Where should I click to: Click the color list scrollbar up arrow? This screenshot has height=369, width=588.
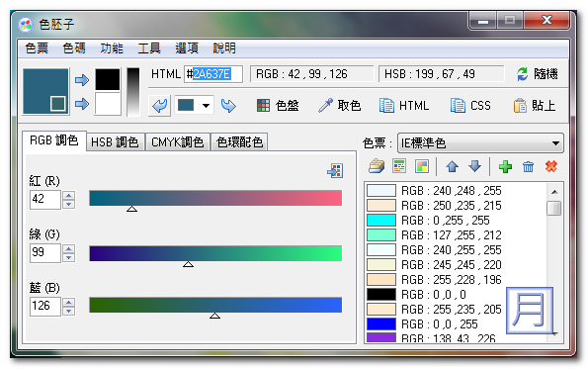(x=554, y=192)
